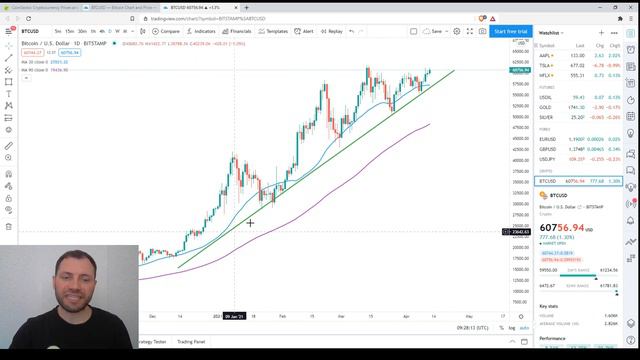This screenshot has width=640, height=360.
Task: Start bar Replay mode
Action: 331,31
